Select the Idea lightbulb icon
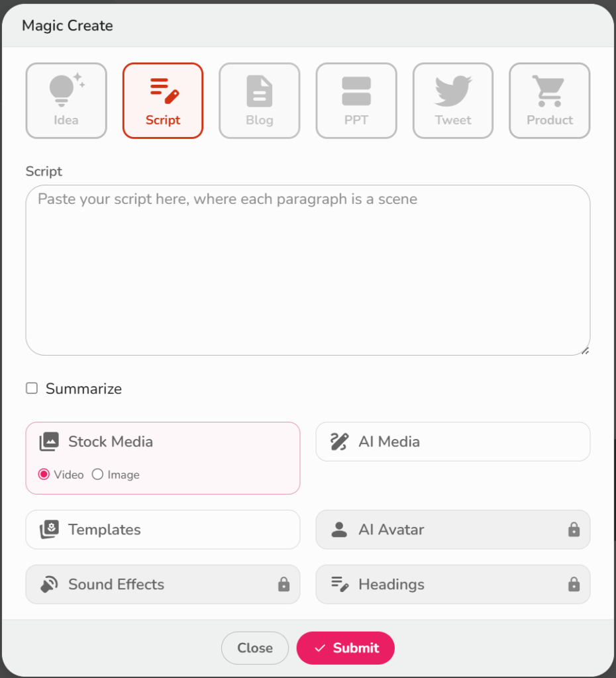 coord(66,90)
